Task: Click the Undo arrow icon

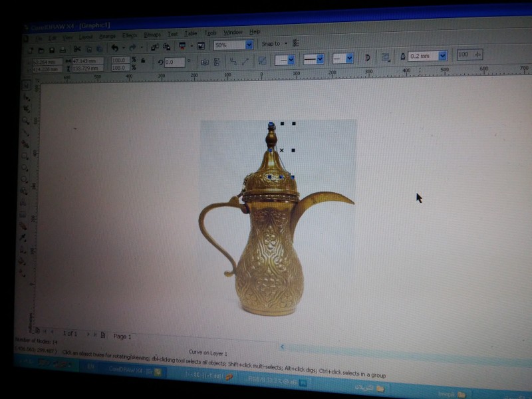Action: coord(114,48)
